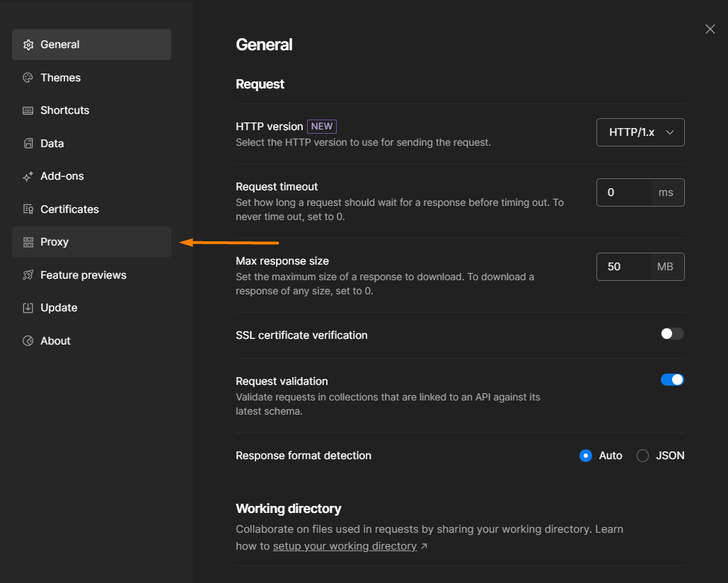Select the JSON response format option
Image resolution: width=728 pixels, height=583 pixels.
pyautogui.click(x=642, y=456)
